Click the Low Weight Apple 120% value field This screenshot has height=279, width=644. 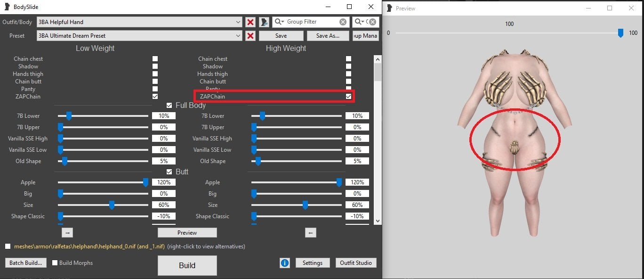click(164, 182)
